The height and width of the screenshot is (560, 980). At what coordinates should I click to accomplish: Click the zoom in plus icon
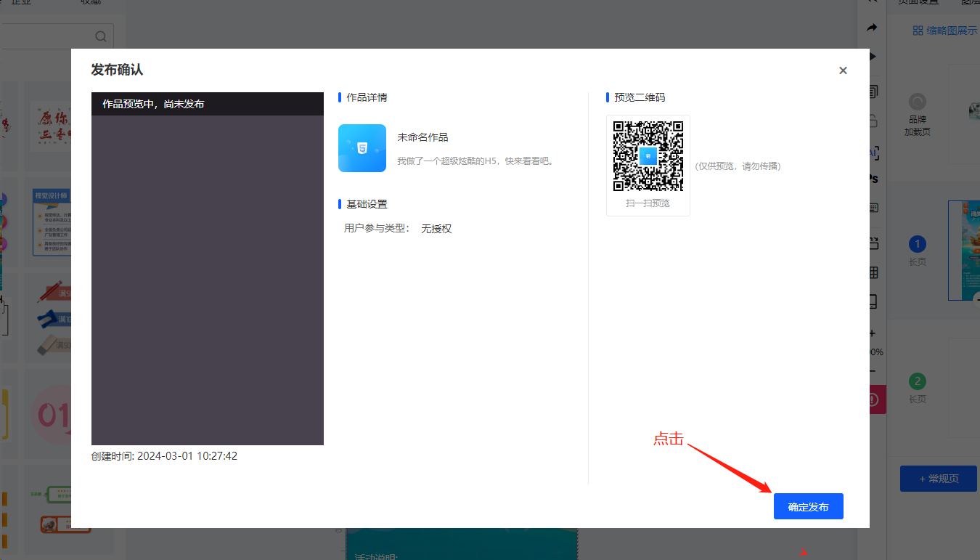click(873, 333)
